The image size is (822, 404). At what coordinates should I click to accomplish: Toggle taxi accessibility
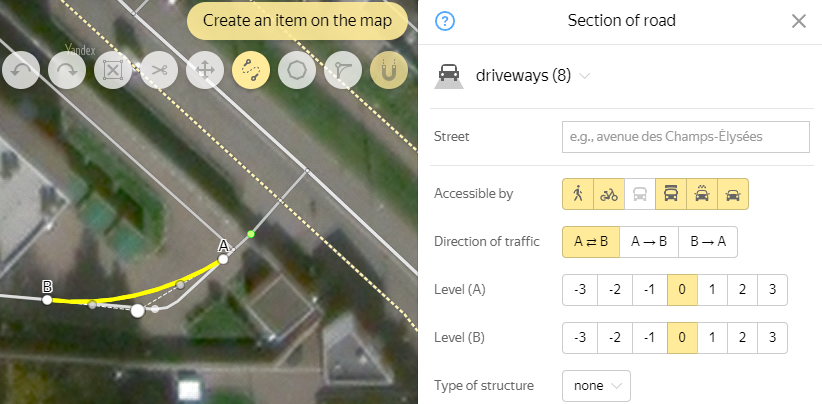(x=702, y=194)
